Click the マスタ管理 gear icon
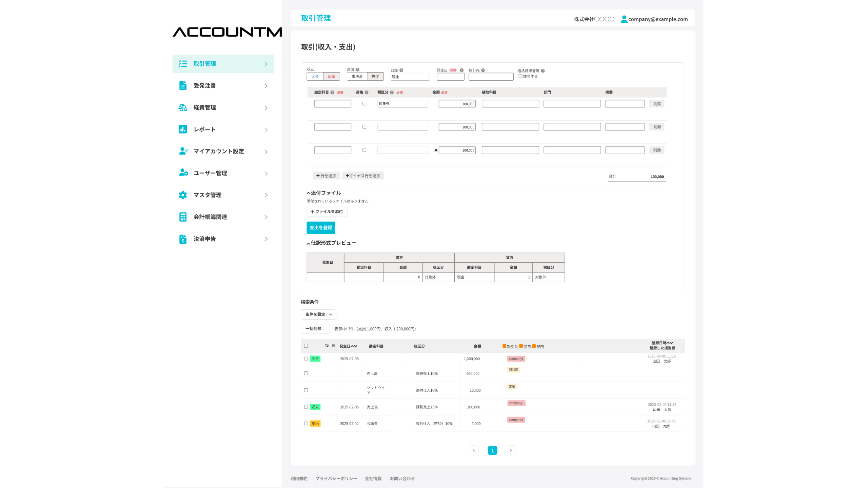Image resolution: width=868 pixels, height=488 pixels. 183,195
